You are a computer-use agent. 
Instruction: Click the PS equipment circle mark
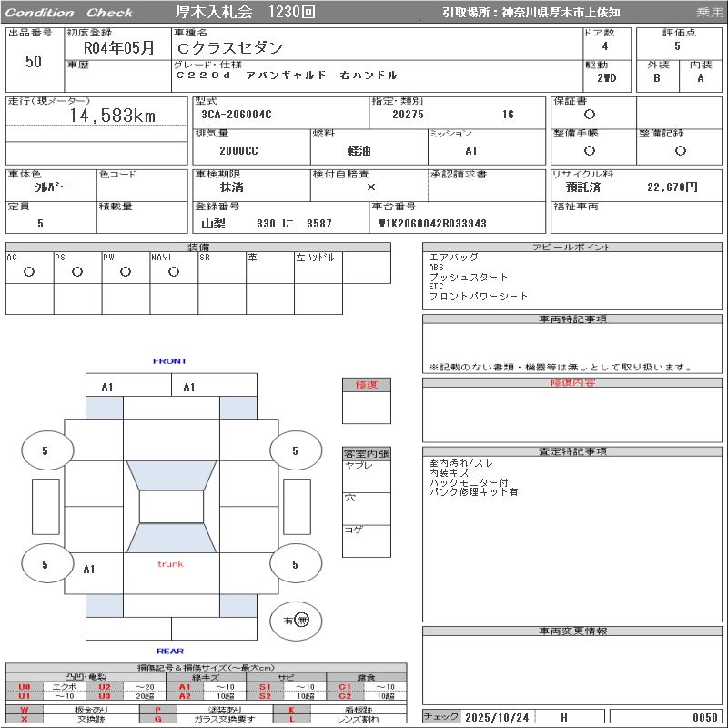point(77,271)
